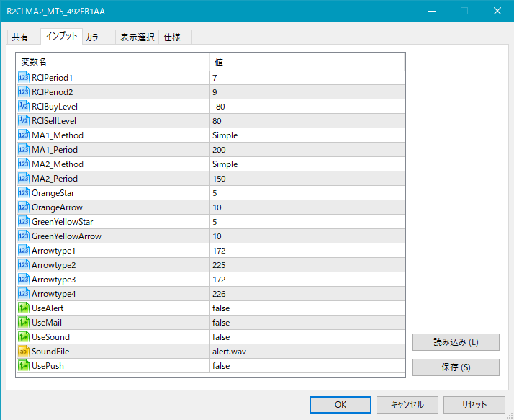This screenshot has height=420, width=514.
Task: Open the 表示選択 tab
Action: [137, 37]
